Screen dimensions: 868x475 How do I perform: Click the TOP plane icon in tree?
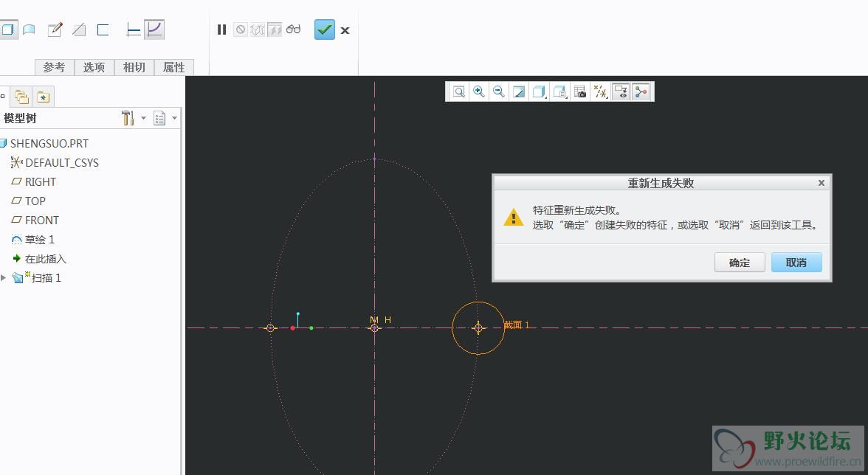pyautogui.click(x=16, y=201)
